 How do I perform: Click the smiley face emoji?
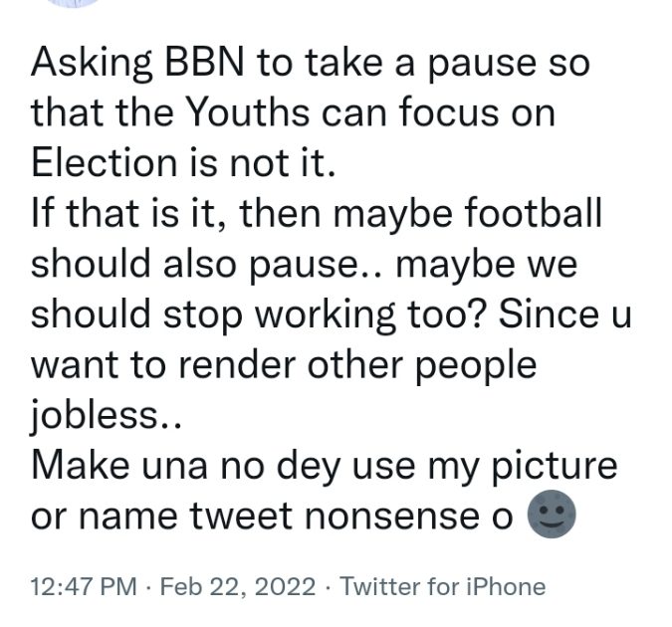tap(553, 518)
